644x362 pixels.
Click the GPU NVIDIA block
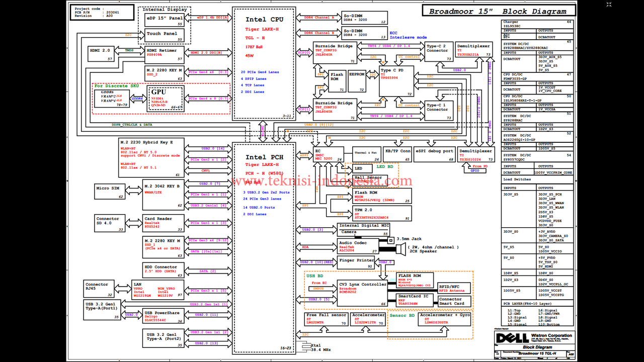point(165,98)
